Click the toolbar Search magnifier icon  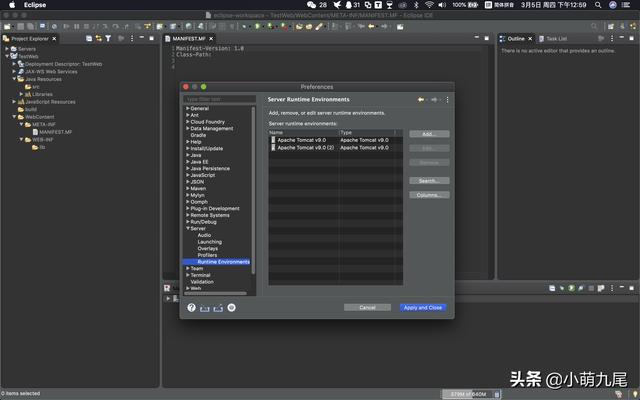point(594,27)
